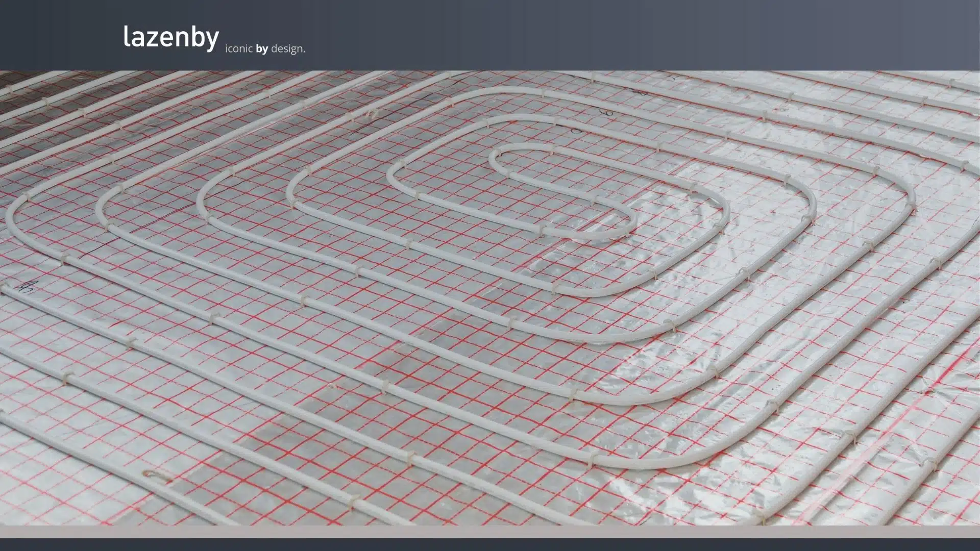Click the dark grey header bar
The width and height of the screenshot is (980, 551).
click(x=612, y=35)
